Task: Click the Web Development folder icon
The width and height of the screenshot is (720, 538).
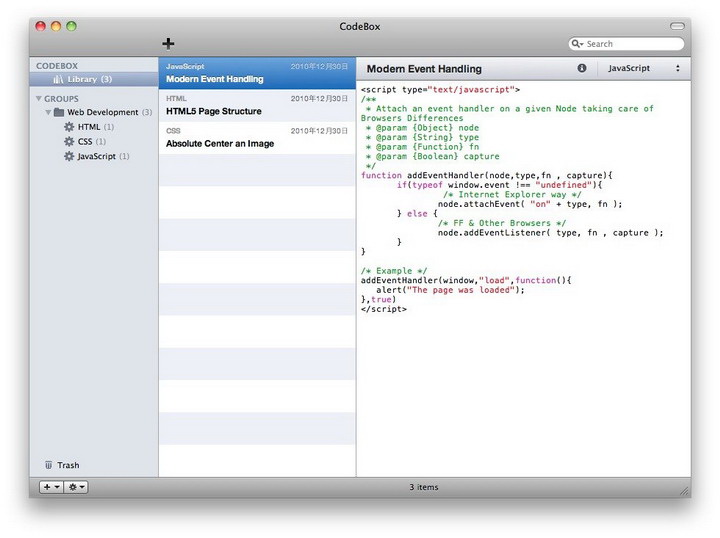Action: [x=59, y=112]
